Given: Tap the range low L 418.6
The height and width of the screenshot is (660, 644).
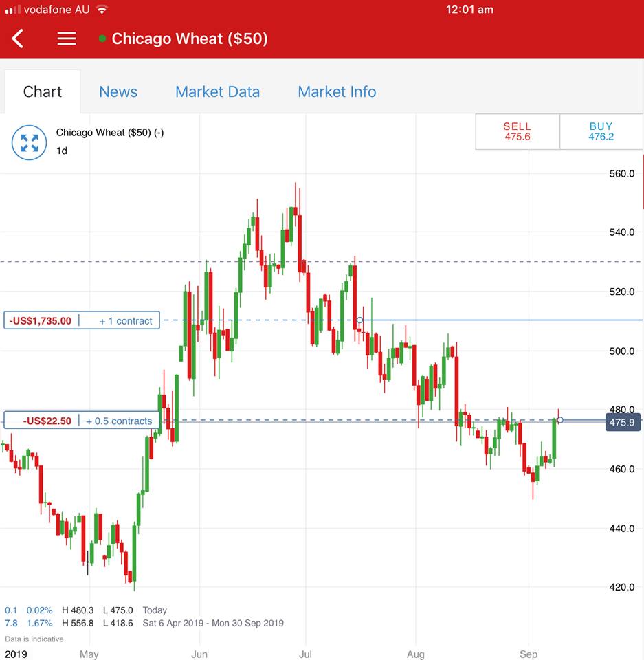Looking at the screenshot, I should tap(118, 623).
